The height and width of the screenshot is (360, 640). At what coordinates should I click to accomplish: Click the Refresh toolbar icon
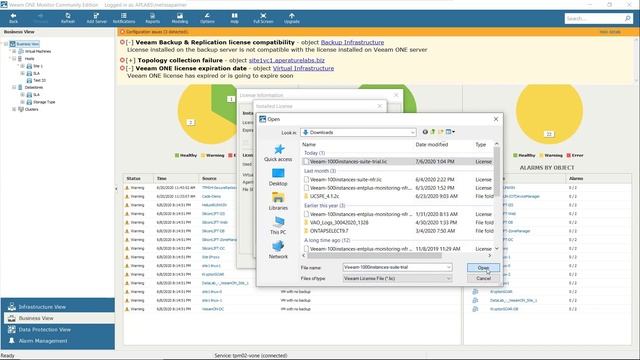coord(68,18)
